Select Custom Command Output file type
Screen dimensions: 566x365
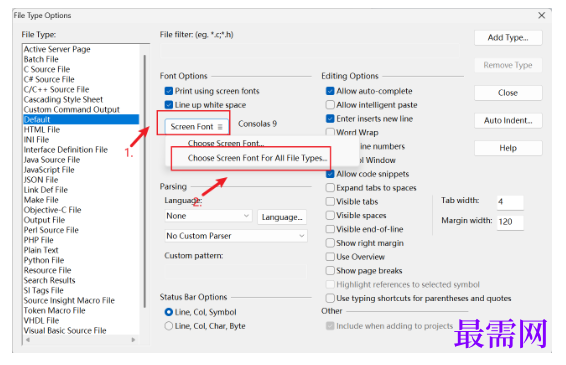click(81, 109)
